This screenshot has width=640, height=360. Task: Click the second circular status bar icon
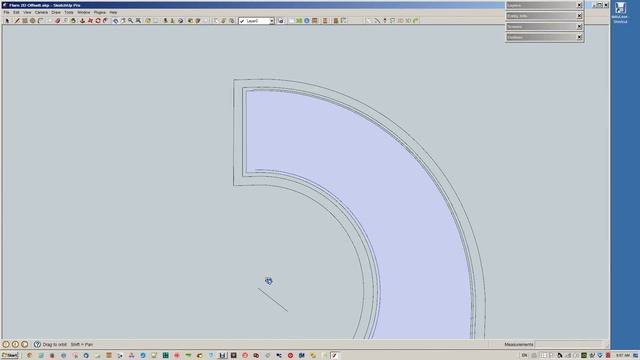15,344
